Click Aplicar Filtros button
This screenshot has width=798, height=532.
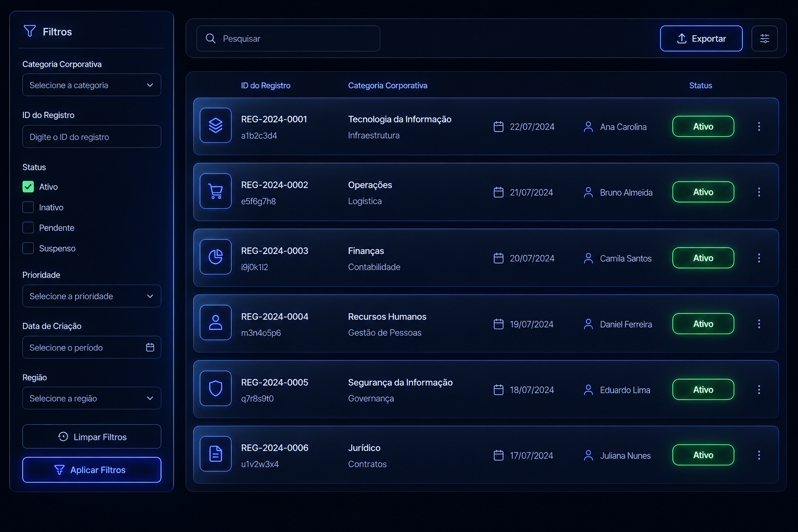91,470
